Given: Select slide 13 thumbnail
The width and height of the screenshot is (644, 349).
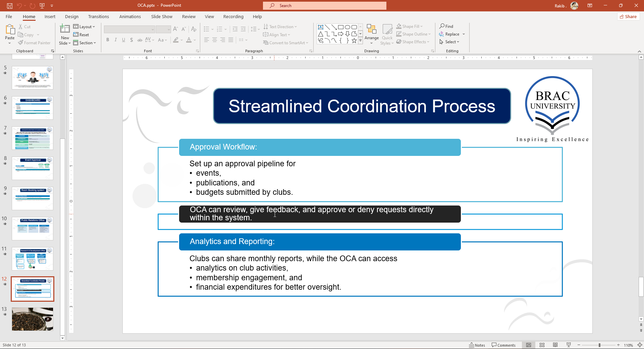Looking at the screenshot, I should click(x=33, y=319).
